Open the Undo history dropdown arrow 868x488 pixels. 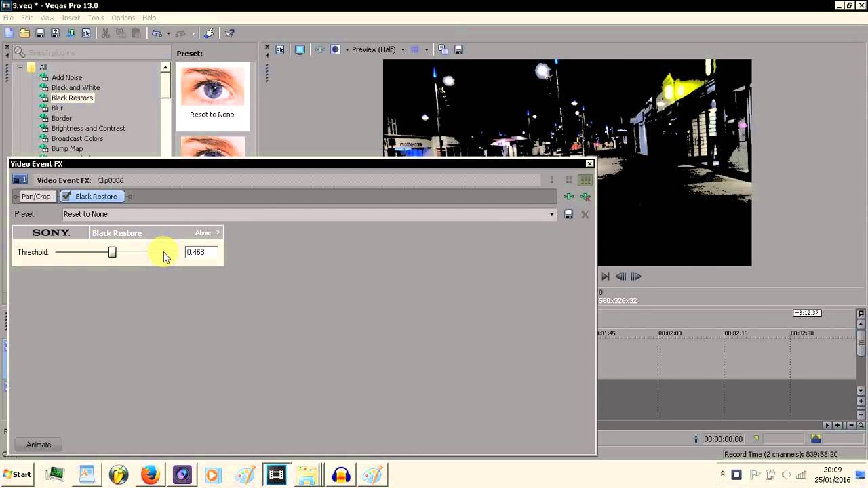coord(168,33)
